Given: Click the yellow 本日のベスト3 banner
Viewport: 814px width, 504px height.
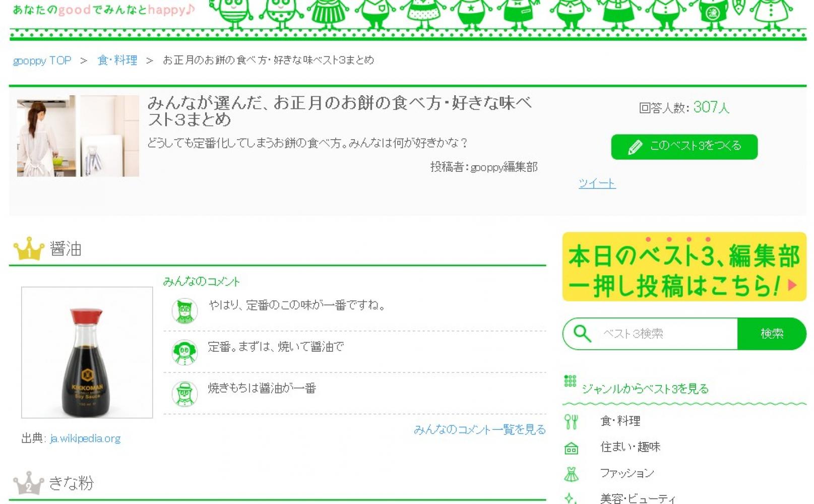Looking at the screenshot, I should 684,267.
